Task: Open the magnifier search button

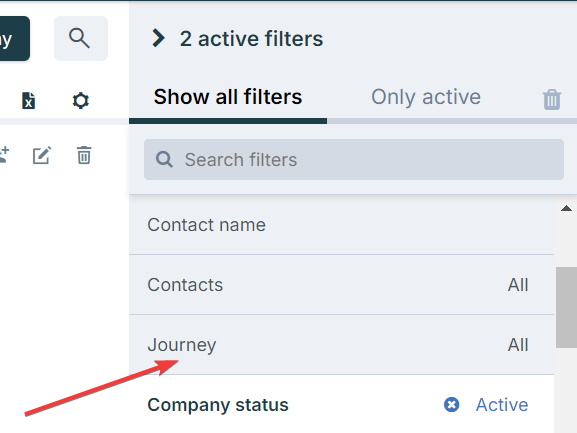Action: [x=81, y=38]
